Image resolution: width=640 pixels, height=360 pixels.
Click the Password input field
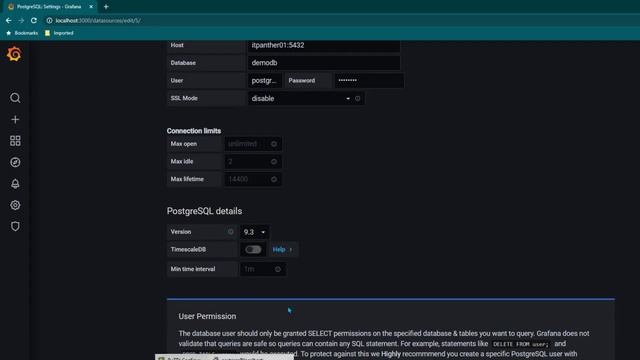pyautogui.click(x=369, y=81)
